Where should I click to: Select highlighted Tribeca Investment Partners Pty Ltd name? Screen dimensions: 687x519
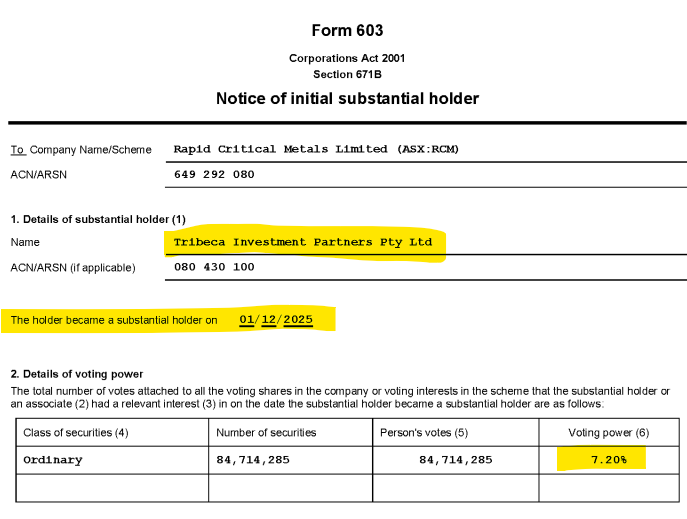[303, 243]
